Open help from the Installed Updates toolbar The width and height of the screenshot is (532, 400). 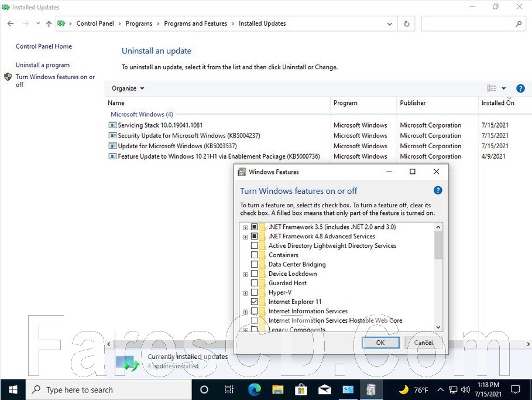coord(520,88)
